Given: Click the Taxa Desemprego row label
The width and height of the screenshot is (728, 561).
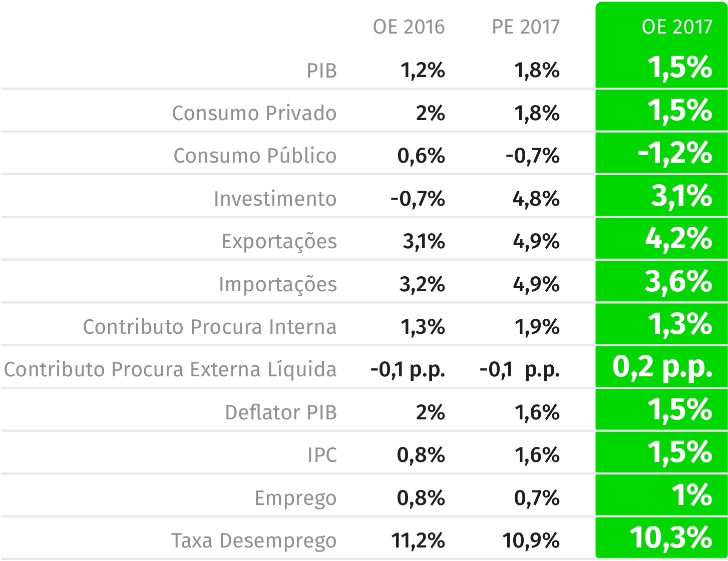Looking at the screenshot, I should pyautogui.click(x=253, y=541).
